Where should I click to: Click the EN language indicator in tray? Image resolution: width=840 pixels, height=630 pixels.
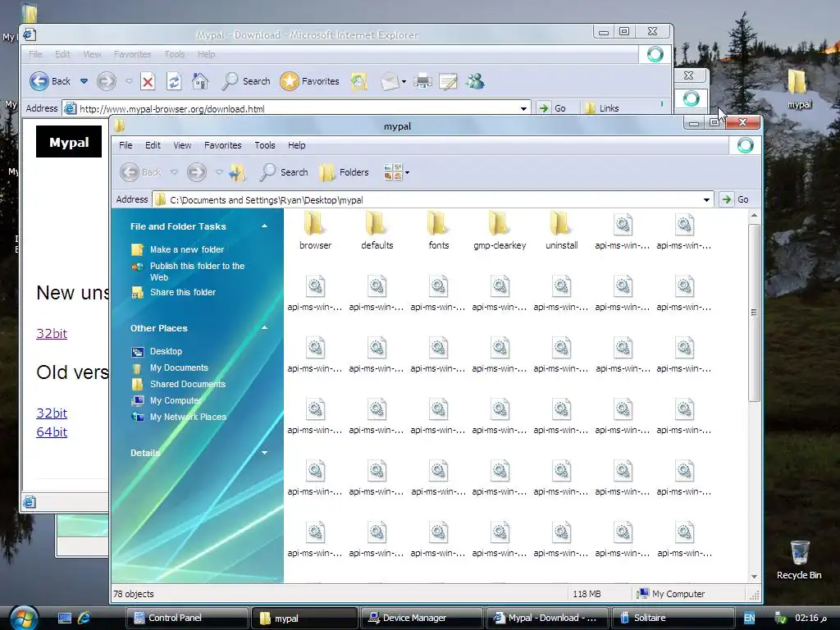click(x=750, y=619)
